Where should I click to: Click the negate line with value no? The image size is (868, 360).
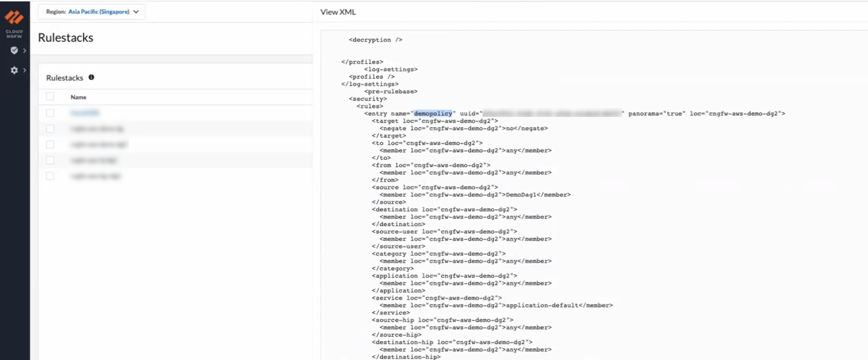(463, 128)
